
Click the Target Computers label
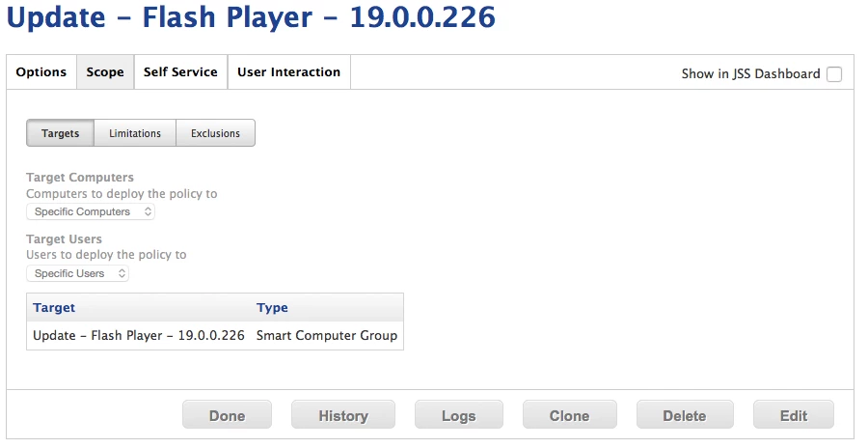pyautogui.click(x=80, y=178)
